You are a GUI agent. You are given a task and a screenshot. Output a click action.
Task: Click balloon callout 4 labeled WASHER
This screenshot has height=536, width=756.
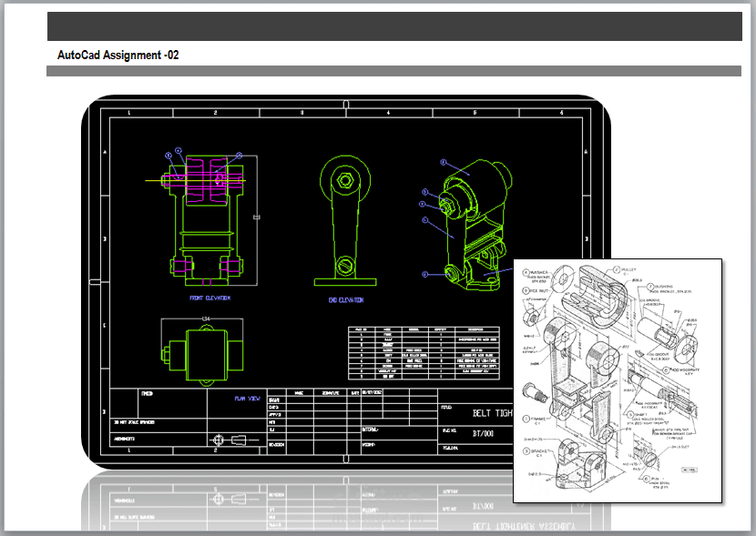click(x=525, y=270)
